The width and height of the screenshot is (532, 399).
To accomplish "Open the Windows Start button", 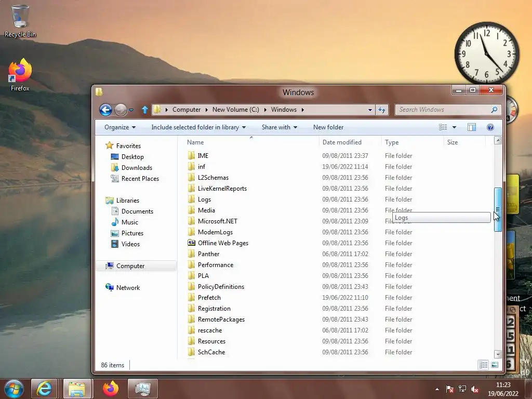I will (14, 389).
